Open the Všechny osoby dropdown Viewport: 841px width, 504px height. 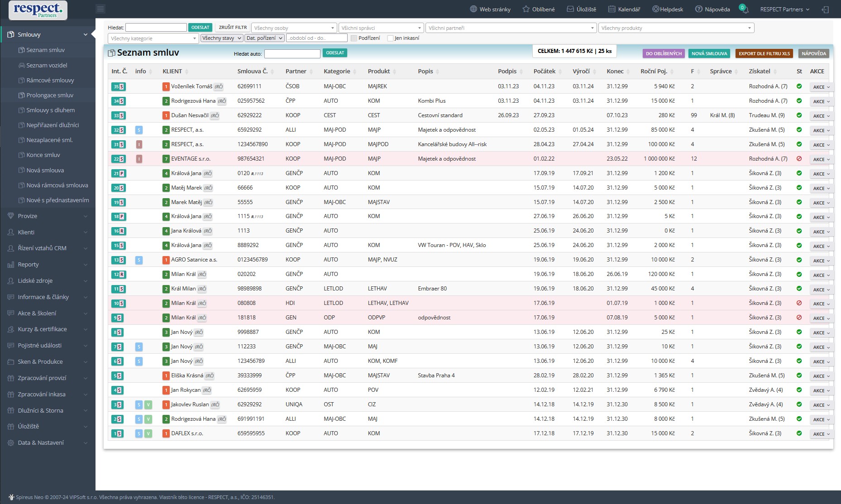pos(294,28)
